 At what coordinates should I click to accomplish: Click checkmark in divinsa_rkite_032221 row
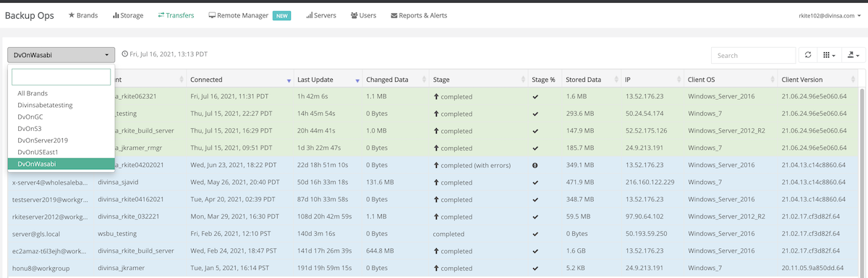point(535,217)
